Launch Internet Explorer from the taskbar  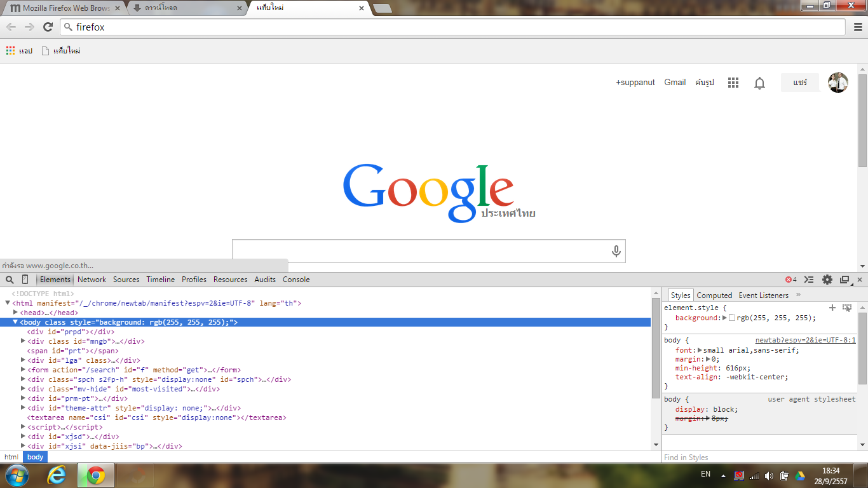tap(57, 475)
